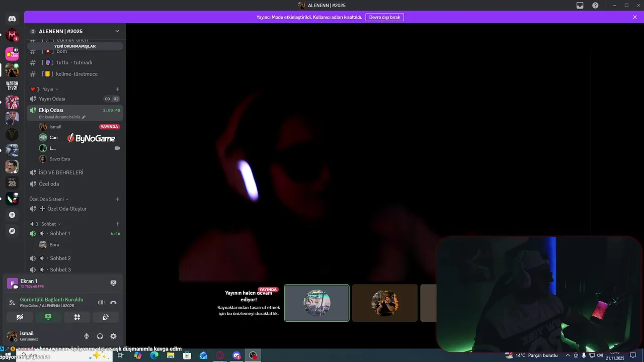Jump to YENİ OKUNMAMIŞLAR unread messages

point(74,46)
